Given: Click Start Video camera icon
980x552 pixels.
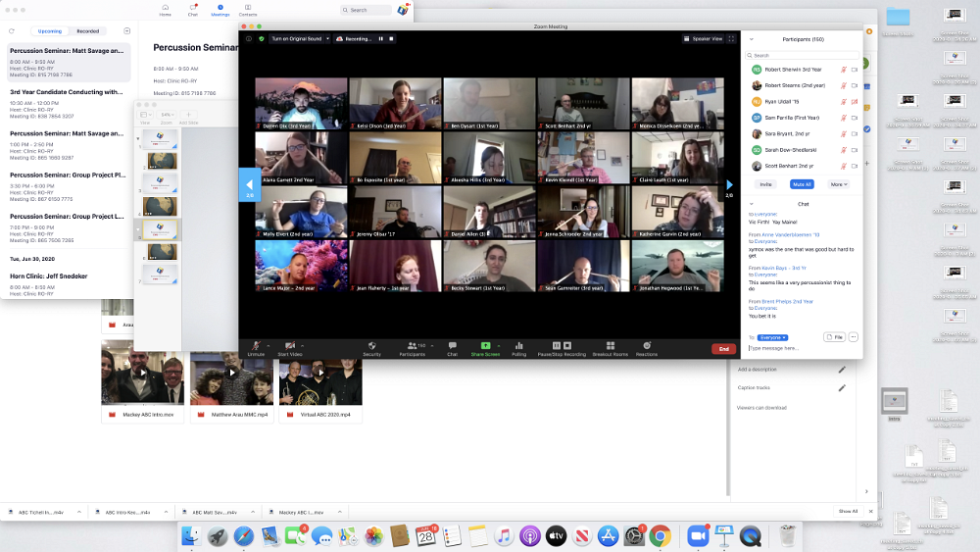Looking at the screenshot, I should 290,345.
